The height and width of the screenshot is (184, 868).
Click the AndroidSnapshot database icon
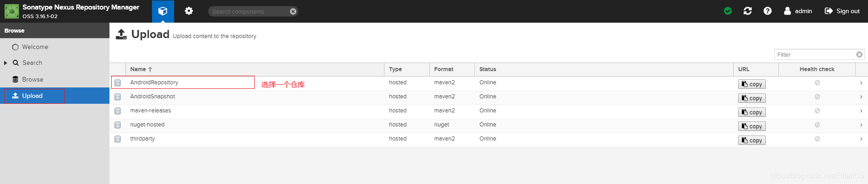click(118, 97)
